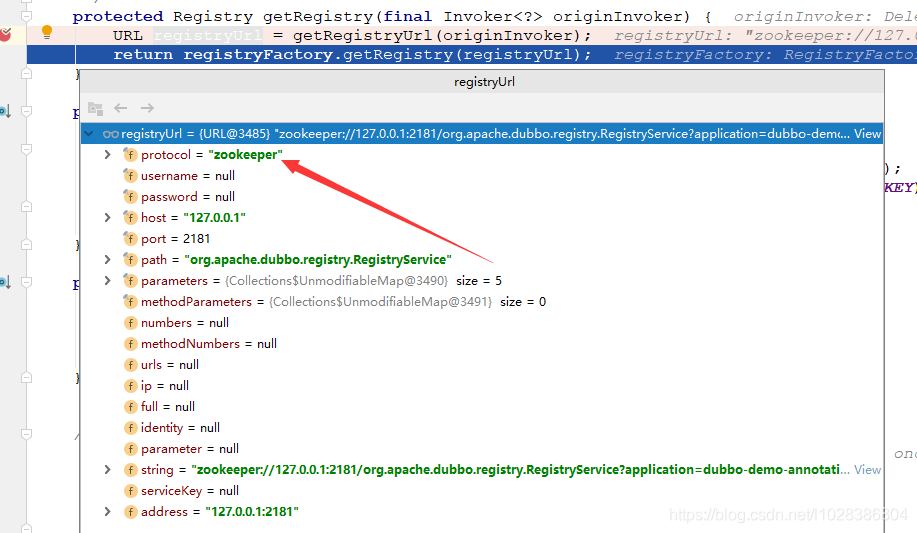The width and height of the screenshot is (917, 533).
Task: Click the registryUrl popup title bar
Action: coord(482,82)
